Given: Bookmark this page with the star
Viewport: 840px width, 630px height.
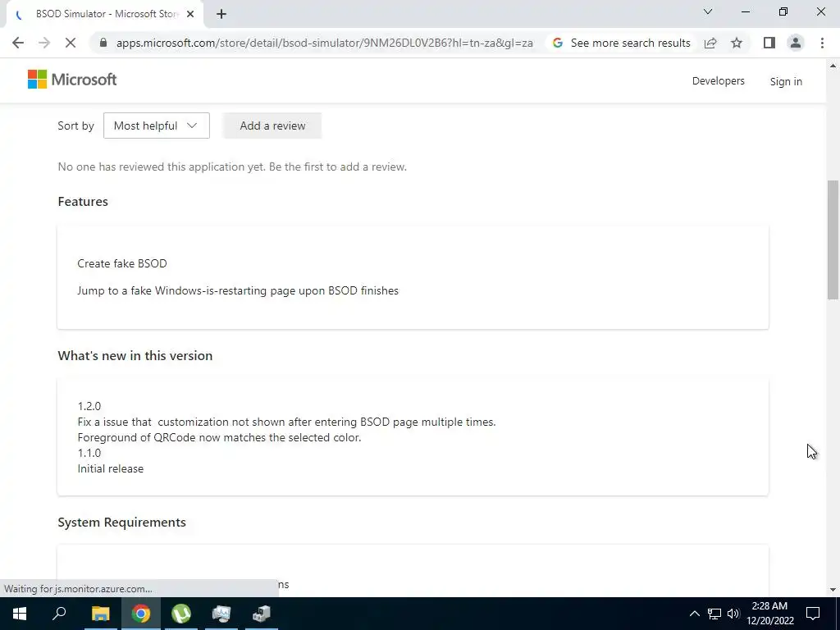Looking at the screenshot, I should 737,43.
